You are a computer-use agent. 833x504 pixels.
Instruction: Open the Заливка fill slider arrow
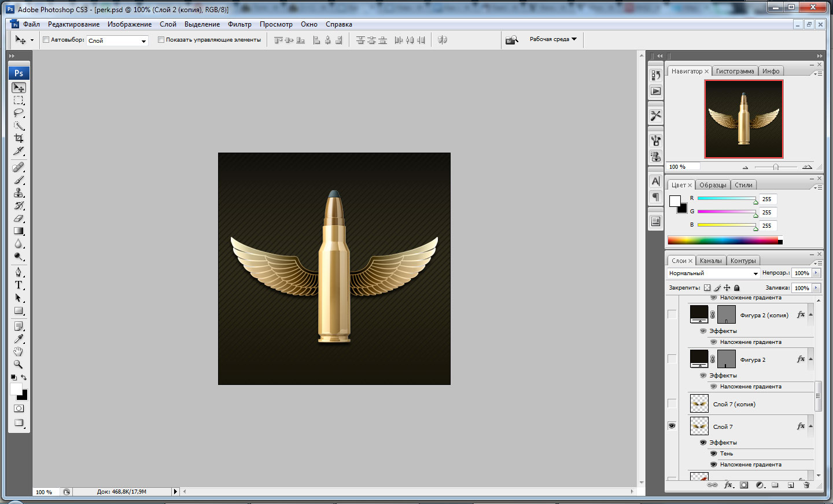(x=816, y=288)
